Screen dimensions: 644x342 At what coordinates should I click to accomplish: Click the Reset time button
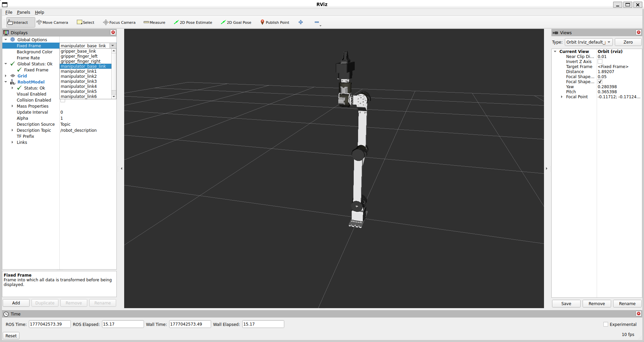pyautogui.click(x=11, y=336)
